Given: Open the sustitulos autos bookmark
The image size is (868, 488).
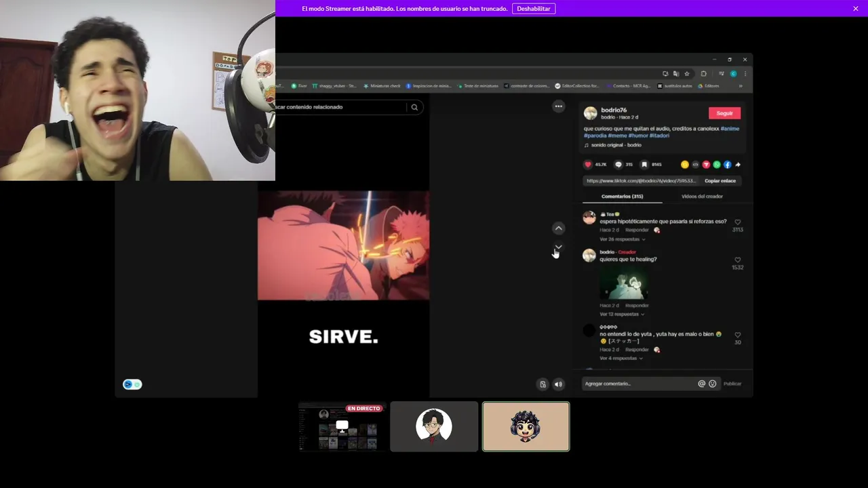Looking at the screenshot, I should coord(675,86).
